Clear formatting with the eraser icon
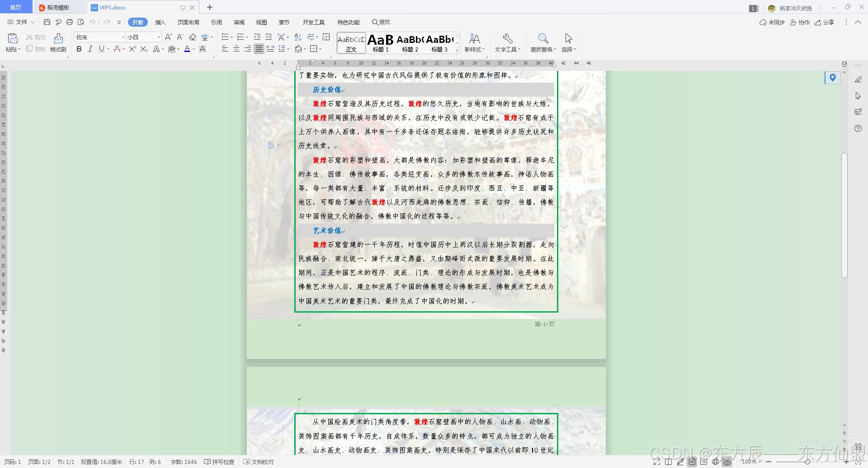Viewport: 868px width, 468px height. coord(193,37)
